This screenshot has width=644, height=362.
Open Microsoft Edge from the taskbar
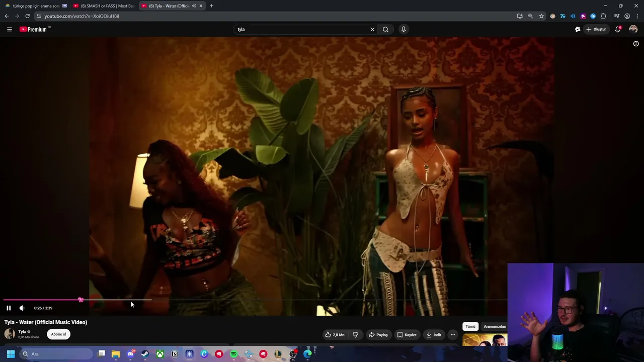click(x=307, y=354)
